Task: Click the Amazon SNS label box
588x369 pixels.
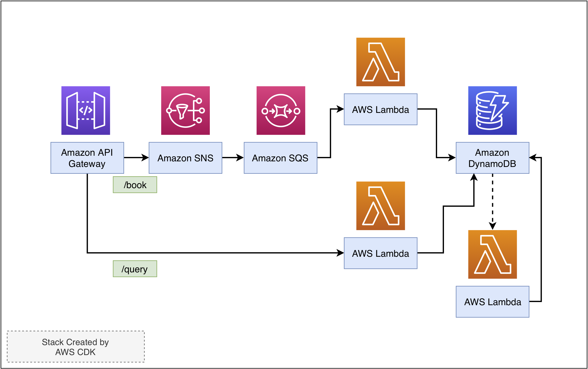Action: 185,158
